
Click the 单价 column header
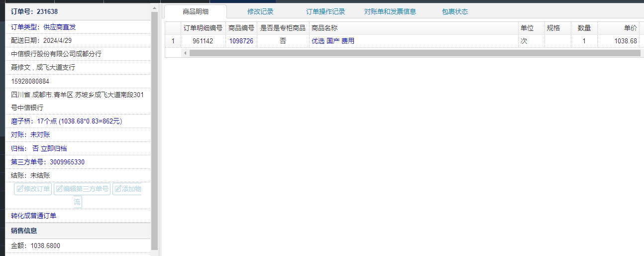619,28
